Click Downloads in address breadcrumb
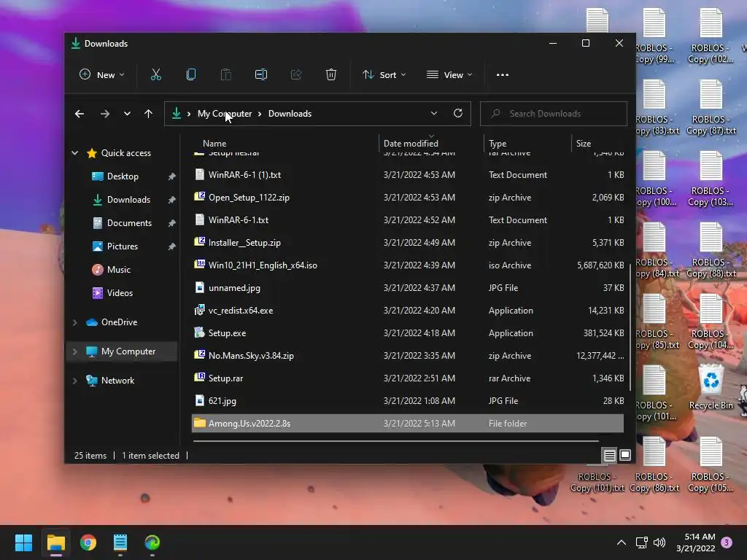The image size is (747, 560). 290,114
